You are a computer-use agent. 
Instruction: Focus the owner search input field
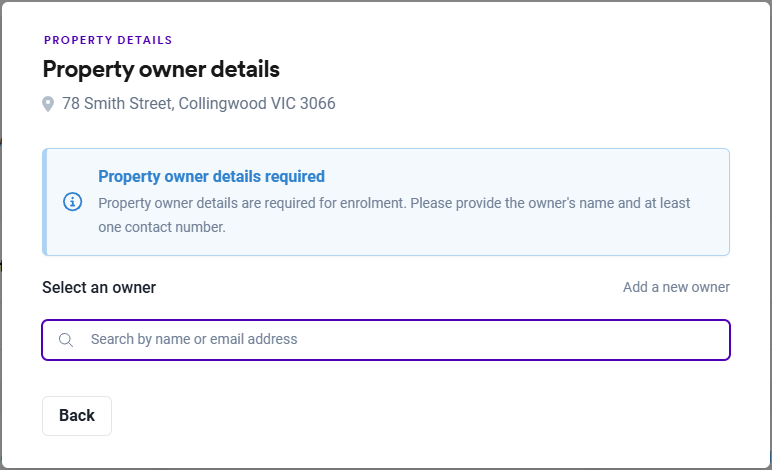(x=386, y=340)
